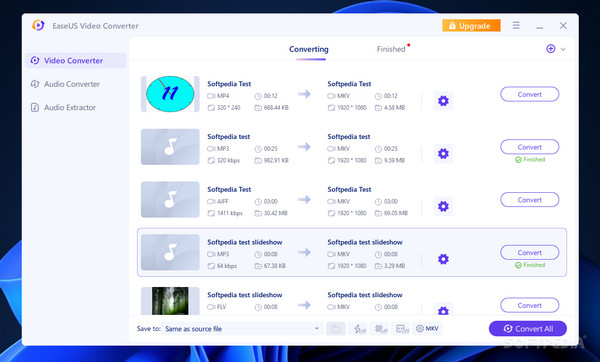The width and height of the screenshot is (600, 362).
Task: Click the add file plus icon
Action: tap(551, 49)
